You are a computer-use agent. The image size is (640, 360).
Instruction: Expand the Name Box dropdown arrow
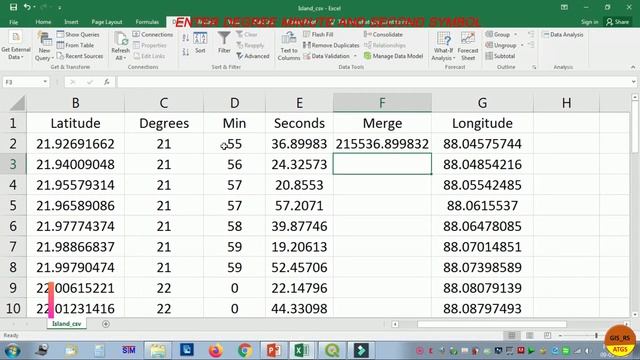(45, 82)
